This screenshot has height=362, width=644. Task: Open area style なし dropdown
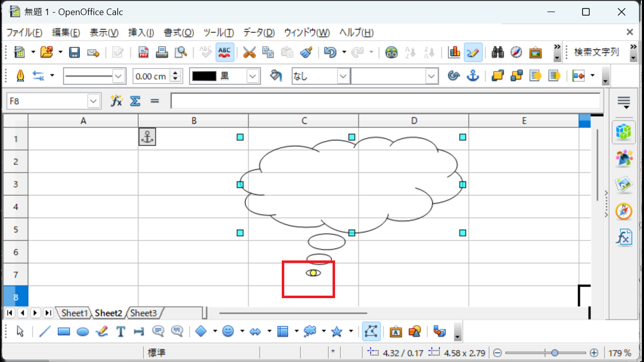pos(343,76)
